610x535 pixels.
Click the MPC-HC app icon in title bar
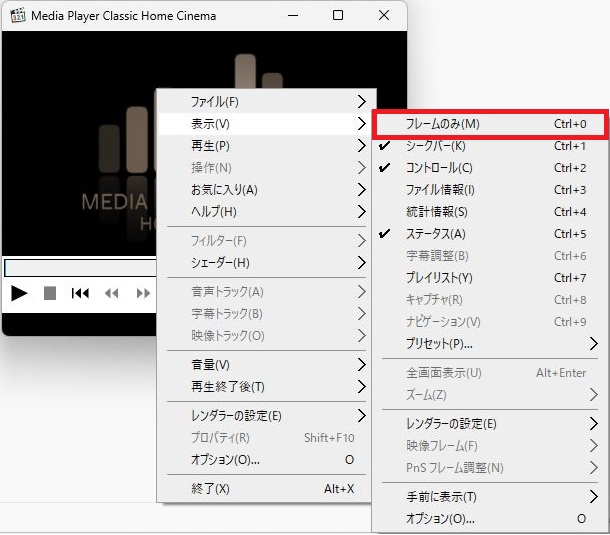(x=16, y=16)
